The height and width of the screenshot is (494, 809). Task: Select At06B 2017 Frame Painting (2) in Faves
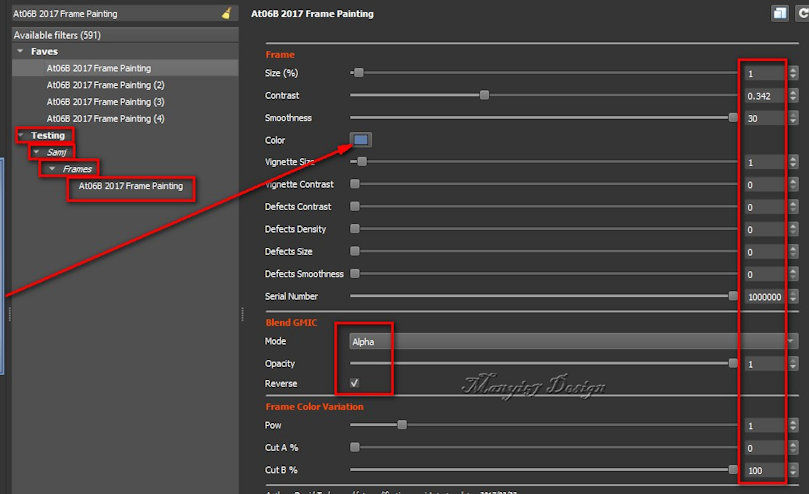pyautogui.click(x=105, y=85)
